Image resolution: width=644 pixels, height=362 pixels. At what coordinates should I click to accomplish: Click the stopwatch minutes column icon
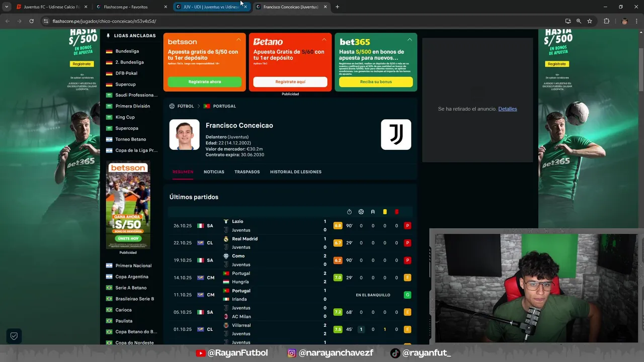pos(349,212)
